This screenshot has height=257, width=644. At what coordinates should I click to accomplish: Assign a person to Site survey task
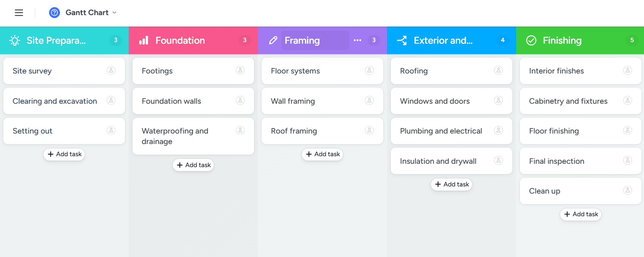(111, 71)
